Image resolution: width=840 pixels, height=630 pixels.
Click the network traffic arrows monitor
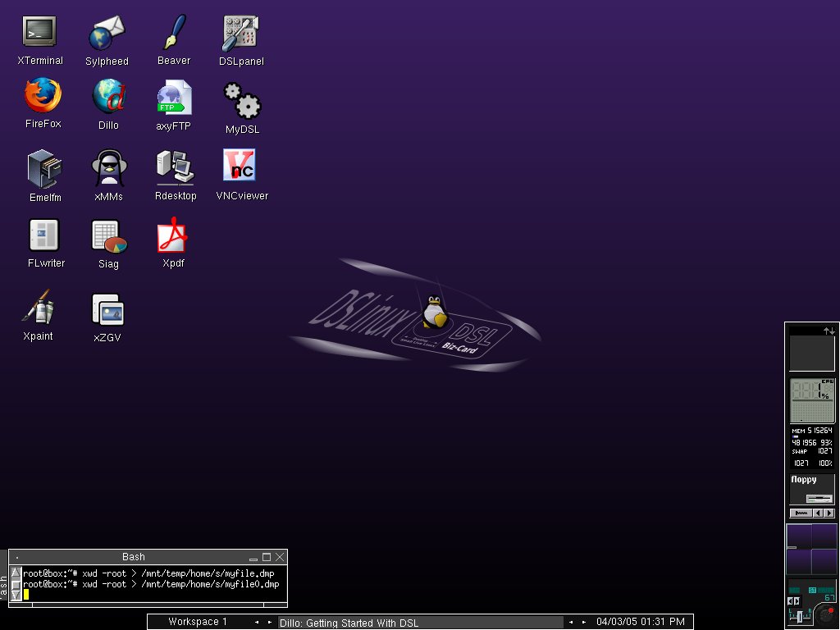click(812, 348)
